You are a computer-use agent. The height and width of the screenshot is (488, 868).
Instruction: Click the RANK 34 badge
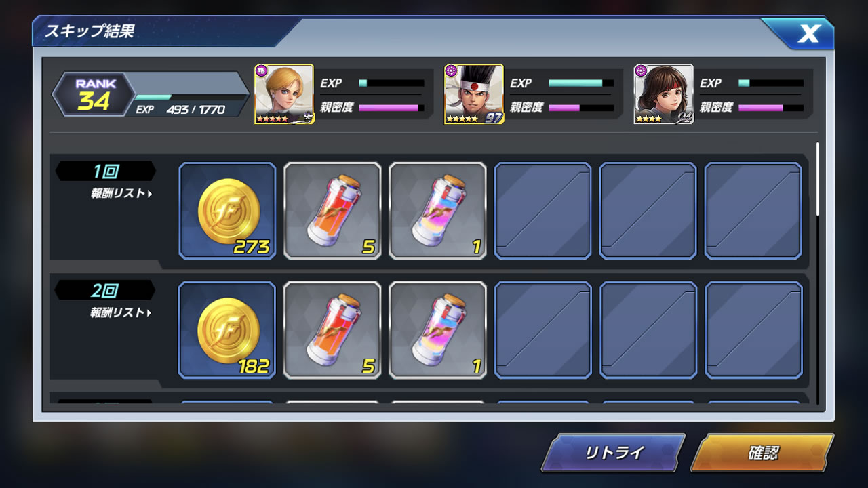(x=96, y=94)
